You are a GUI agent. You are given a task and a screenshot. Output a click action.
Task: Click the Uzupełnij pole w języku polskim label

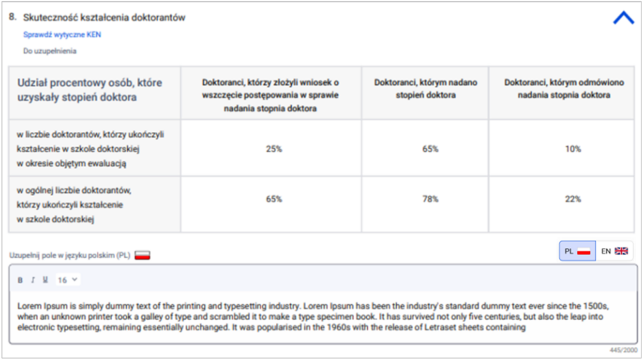[70, 255]
